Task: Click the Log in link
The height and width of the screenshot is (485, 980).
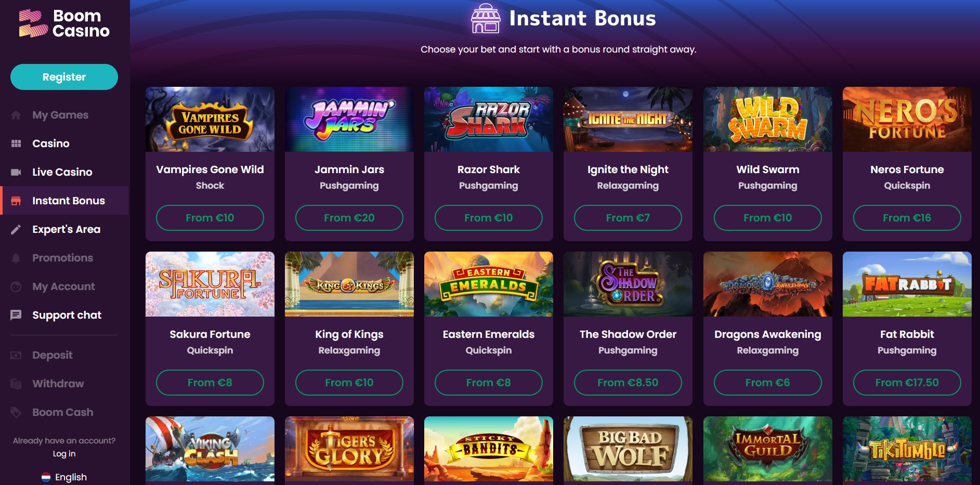Action: pyautogui.click(x=64, y=453)
